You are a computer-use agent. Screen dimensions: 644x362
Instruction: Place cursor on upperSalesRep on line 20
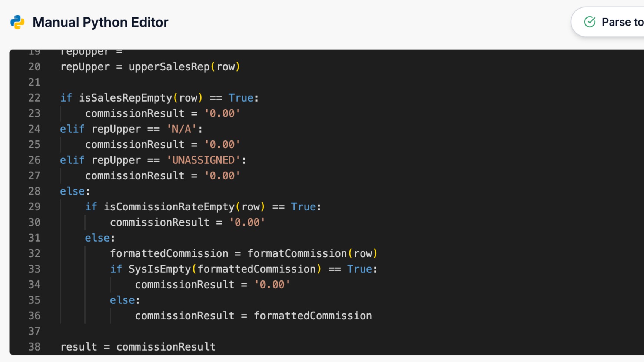point(169,67)
